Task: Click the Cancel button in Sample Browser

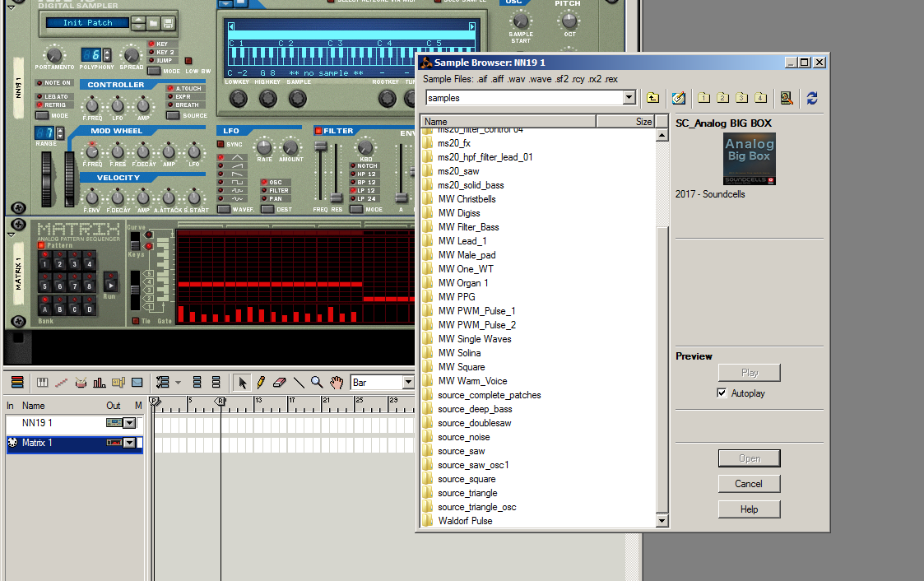Action: (749, 484)
